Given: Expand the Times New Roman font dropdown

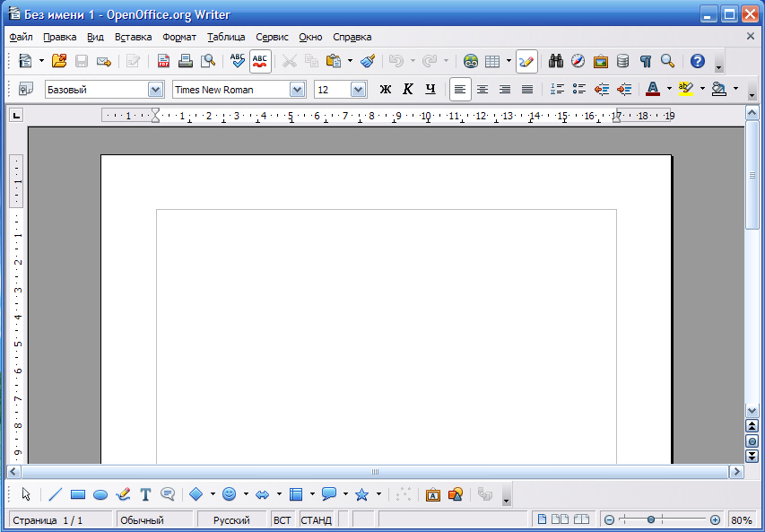Looking at the screenshot, I should [298, 90].
